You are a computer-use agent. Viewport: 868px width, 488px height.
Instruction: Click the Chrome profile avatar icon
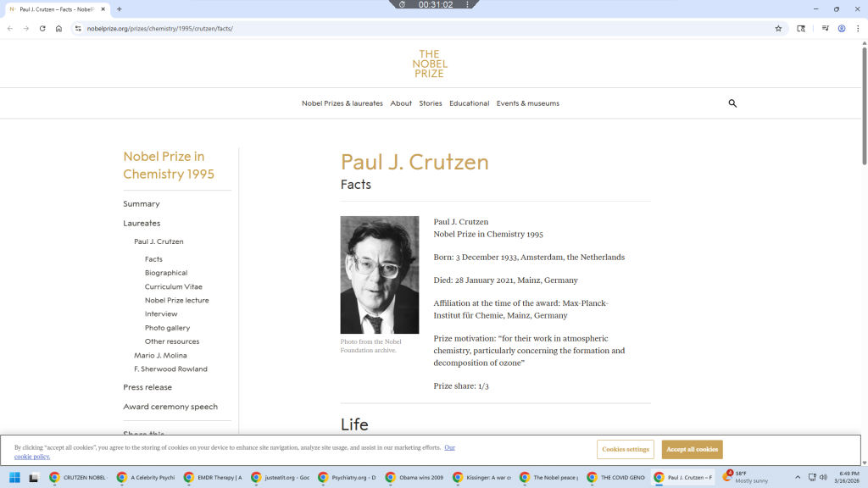pos(842,28)
